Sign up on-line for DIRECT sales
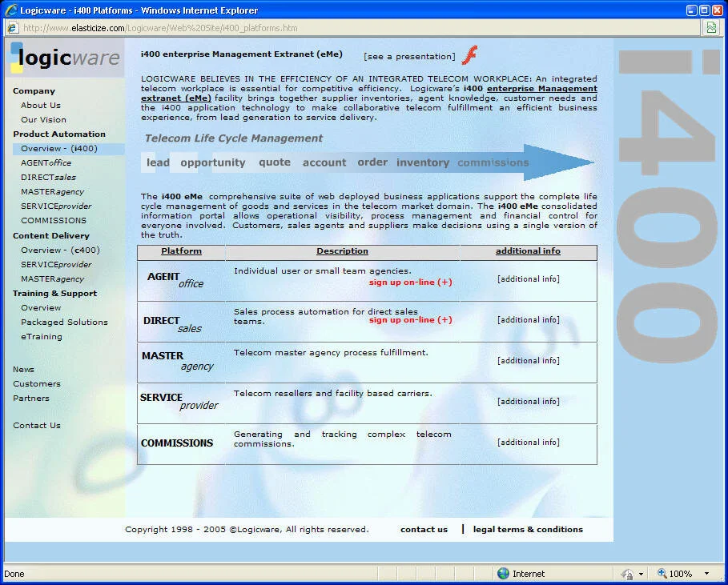728x585 pixels. coord(410,319)
